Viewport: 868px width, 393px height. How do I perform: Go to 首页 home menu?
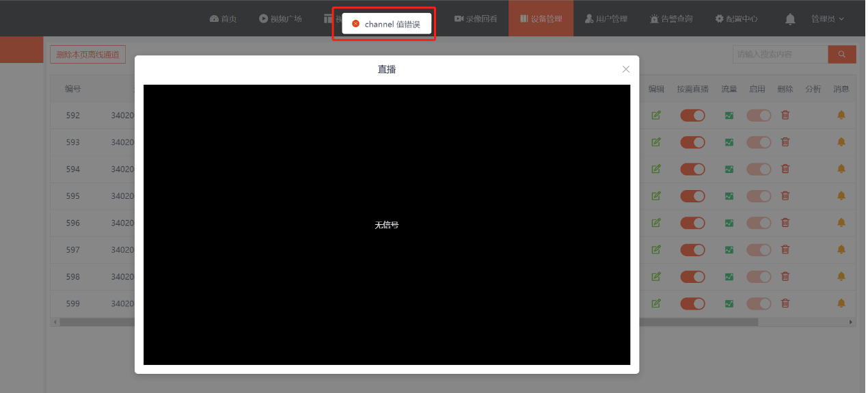point(223,19)
